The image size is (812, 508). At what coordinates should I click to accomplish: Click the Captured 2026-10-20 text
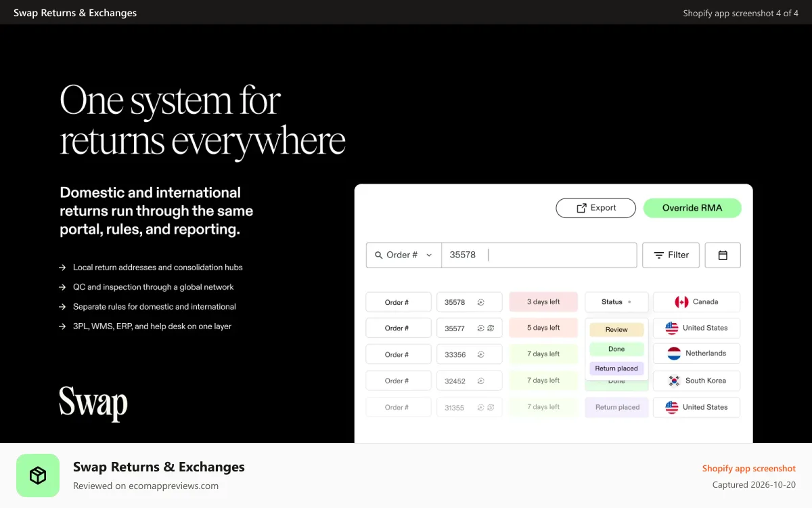coord(754,485)
